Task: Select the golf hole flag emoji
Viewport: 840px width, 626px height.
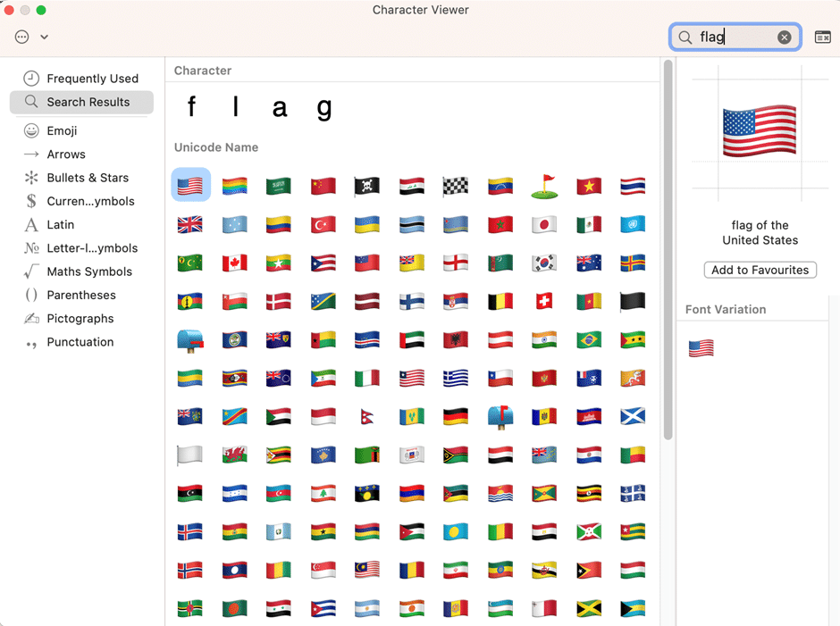Action: [544, 186]
